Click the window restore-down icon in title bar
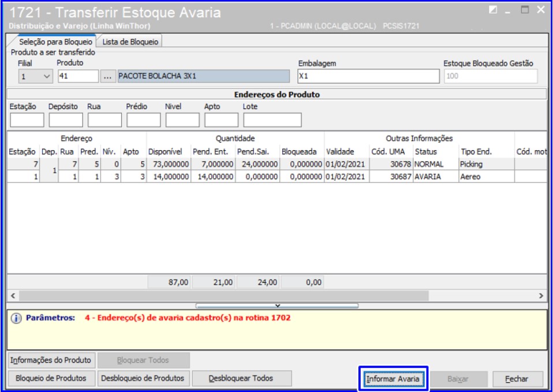This screenshot has width=553, height=392. pos(493,10)
